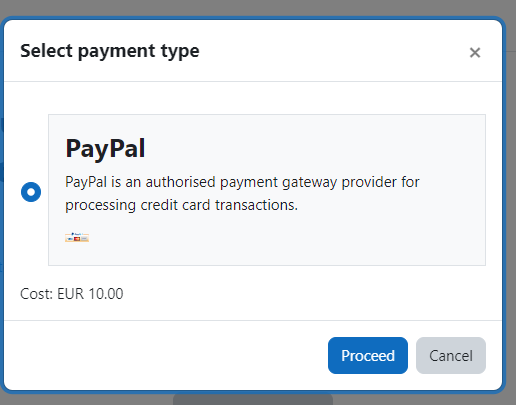Screen dimensions: 516x405
Task: Close the Select payment type dialog
Action: point(475,52)
